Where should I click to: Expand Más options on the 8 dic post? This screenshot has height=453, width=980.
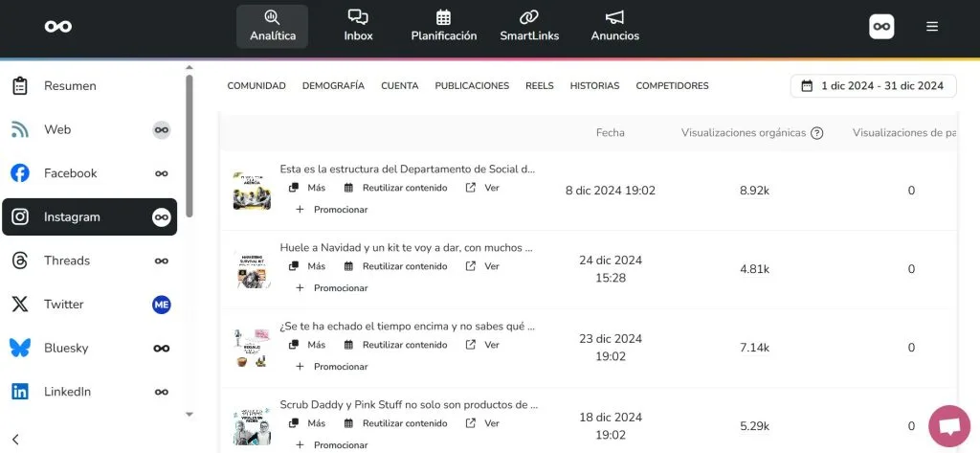coord(308,188)
